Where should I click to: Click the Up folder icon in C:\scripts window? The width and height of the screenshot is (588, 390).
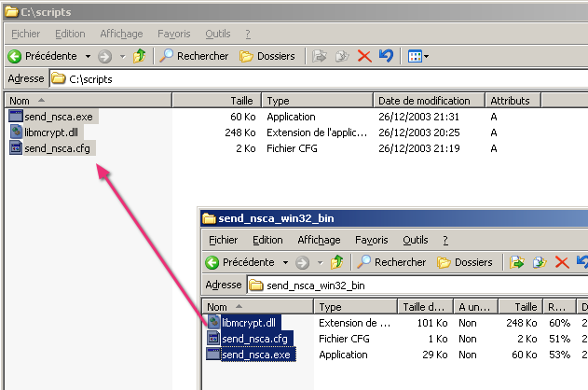(x=139, y=56)
